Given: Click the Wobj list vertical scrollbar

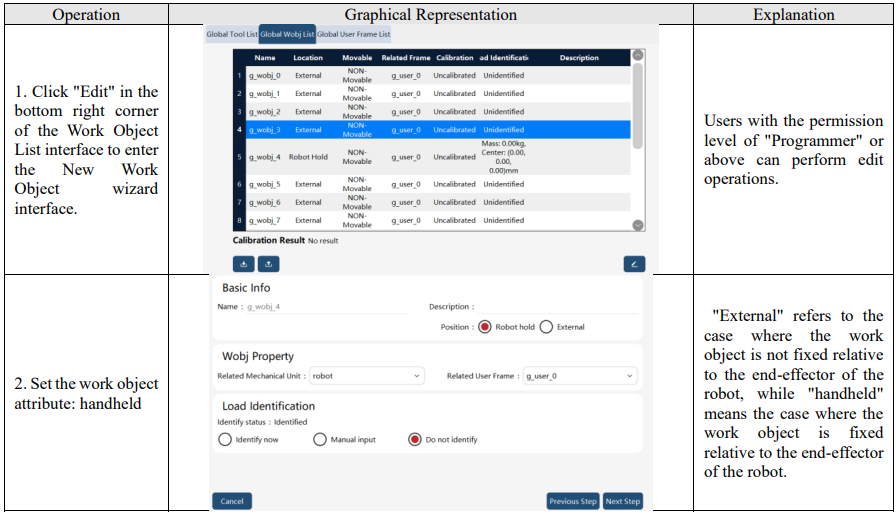Looking at the screenshot, I should 638,106.
